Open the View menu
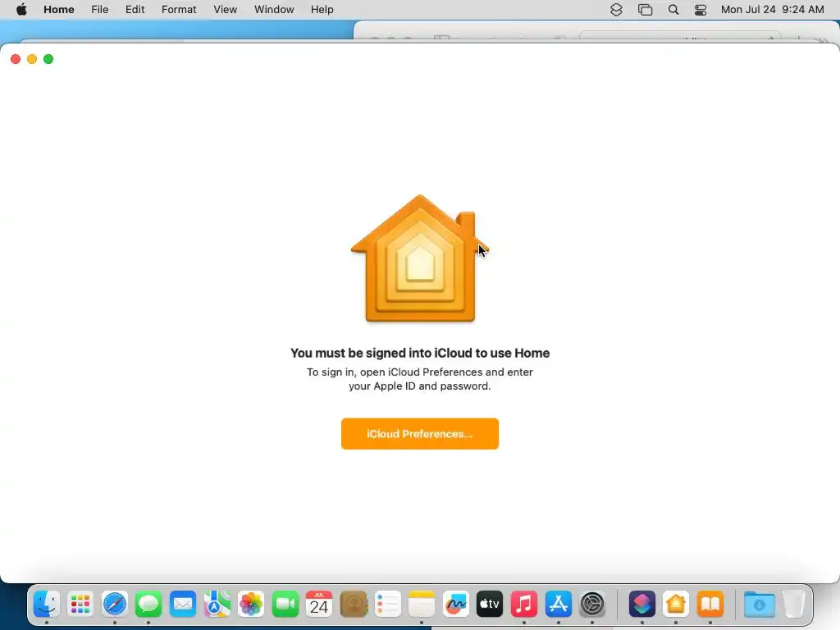This screenshot has width=840, height=630. [225, 10]
